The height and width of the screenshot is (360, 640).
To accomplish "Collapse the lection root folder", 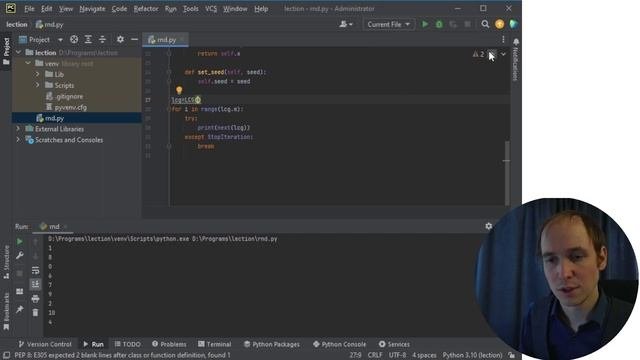I will (x=18, y=52).
